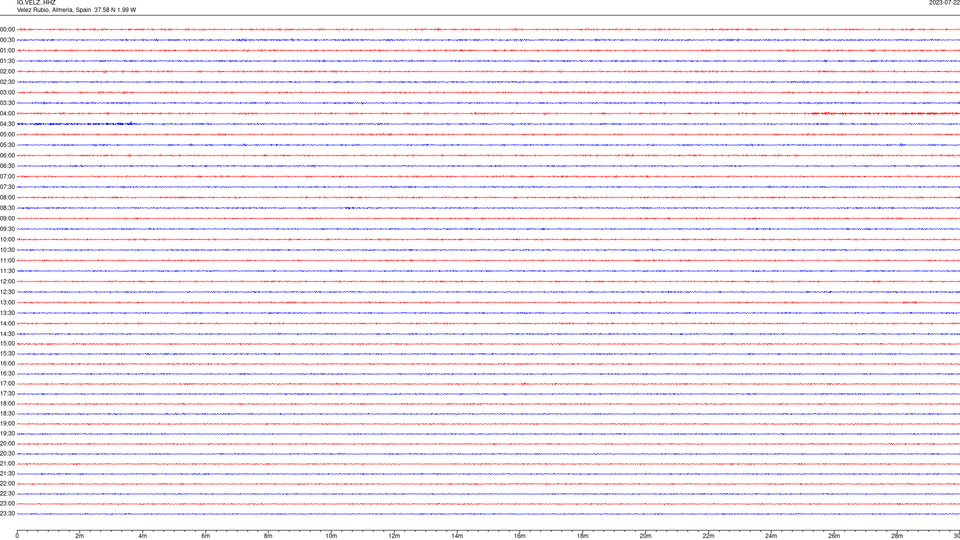Click the 10:00 time label
The height and width of the screenshot is (540, 960).
(7, 239)
